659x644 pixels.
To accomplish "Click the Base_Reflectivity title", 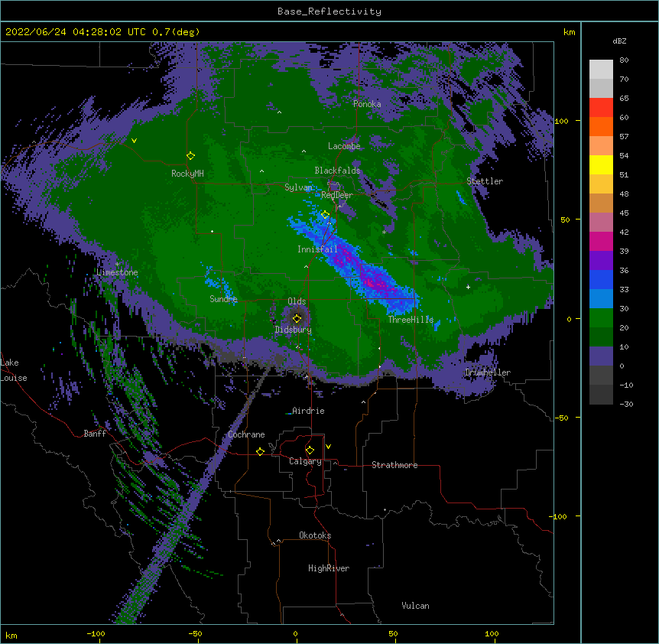I will 329,11.
